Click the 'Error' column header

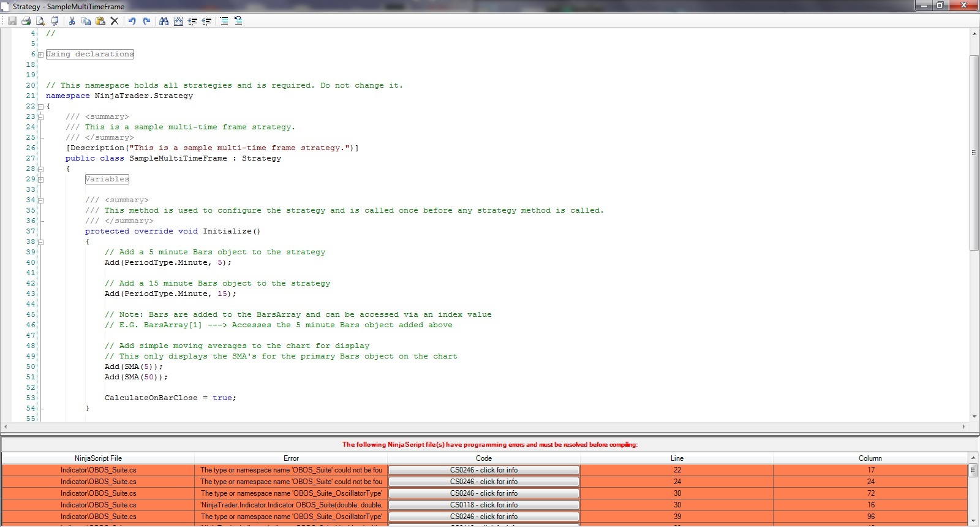[291, 458]
